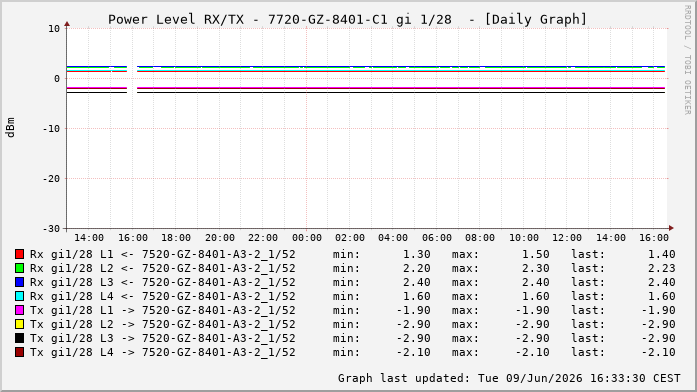Screen dimensions: 697x392
Task: Click the -10 y-axis label
Action: tap(51, 128)
